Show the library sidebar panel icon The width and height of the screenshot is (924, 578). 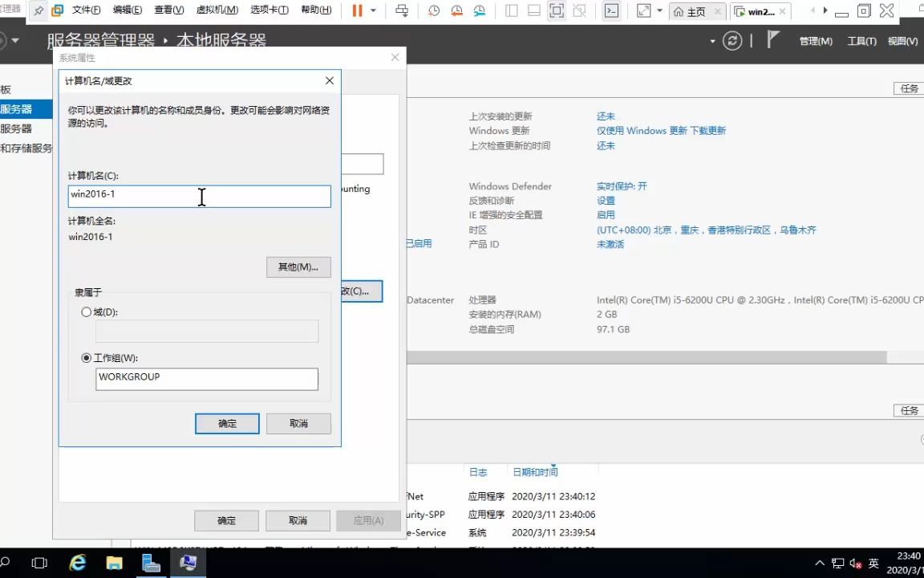pos(512,10)
